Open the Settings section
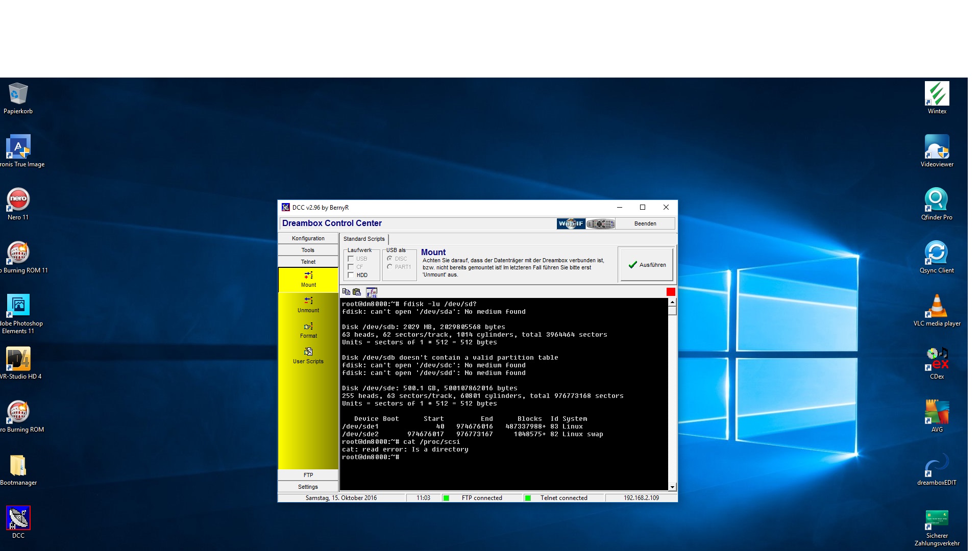Image resolution: width=980 pixels, height=551 pixels. tap(308, 487)
